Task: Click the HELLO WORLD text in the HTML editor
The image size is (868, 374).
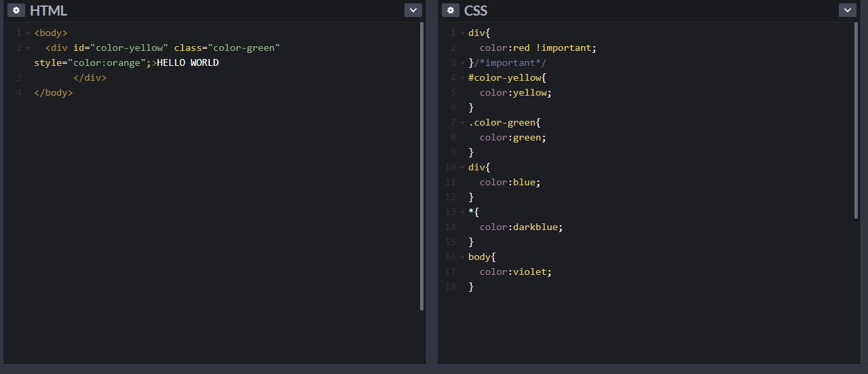Action: click(x=188, y=62)
